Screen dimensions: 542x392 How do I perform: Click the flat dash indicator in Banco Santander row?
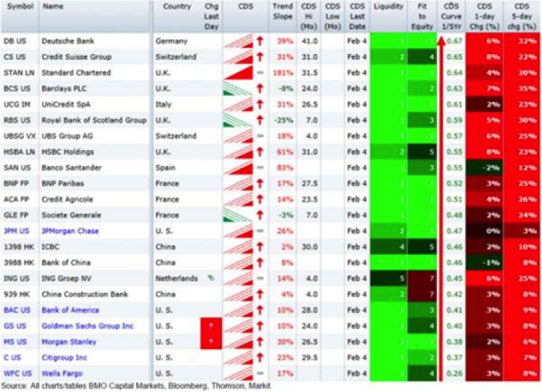pos(260,168)
